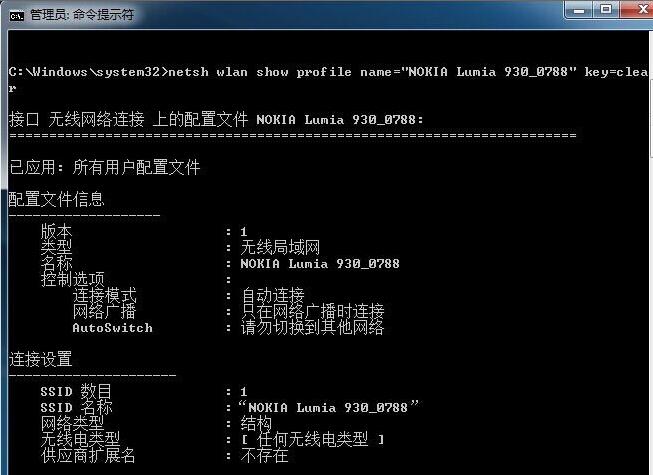Click the 无线局域网 type value
Image resolution: width=653 pixels, height=475 pixels.
tap(280, 247)
